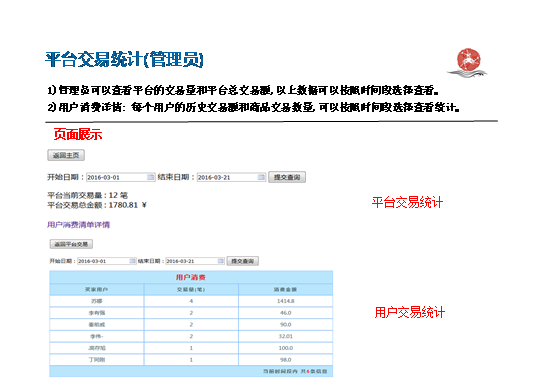The image size is (554, 390).
Task: Focus upper start date field 2016-03-01
Action: pos(121,177)
